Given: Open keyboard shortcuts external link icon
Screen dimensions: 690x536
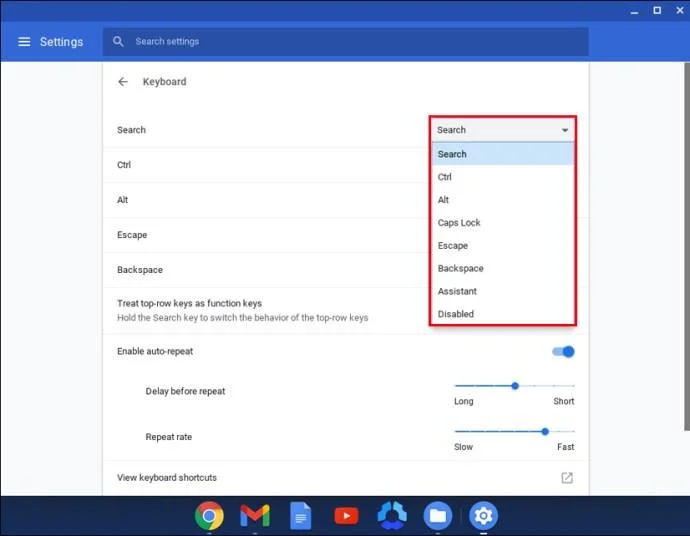Looking at the screenshot, I should pyautogui.click(x=567, y=477).
